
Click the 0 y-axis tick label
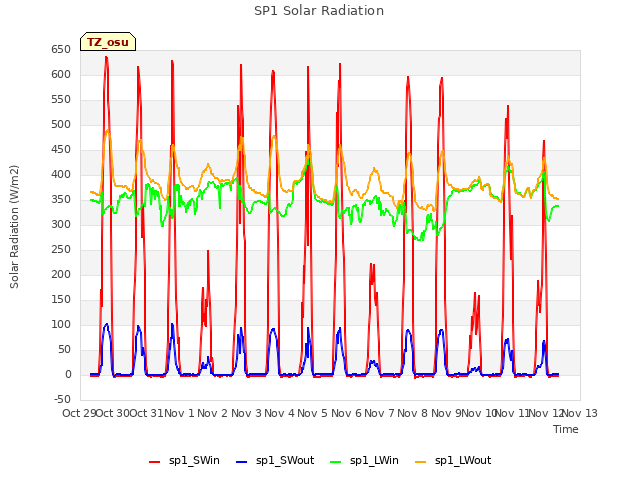point(68,374)
